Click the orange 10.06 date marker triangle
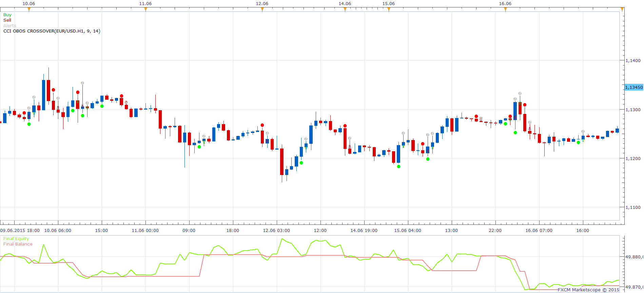 point(29,9)
